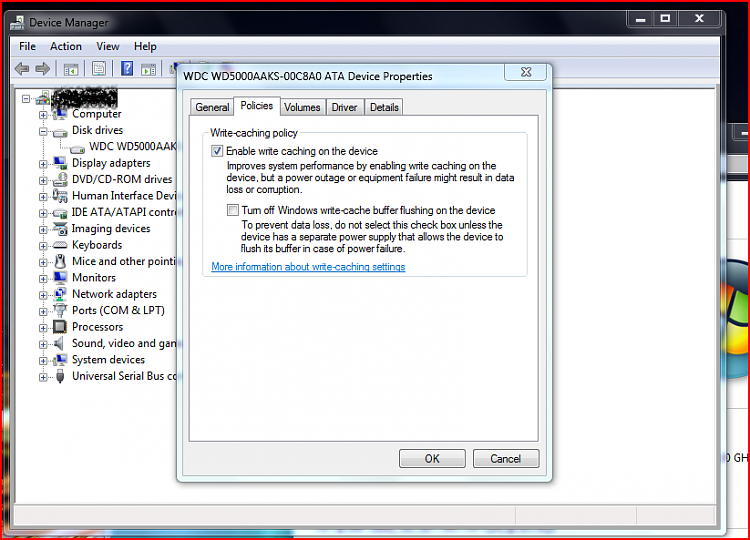The width and height of the screenshot is (750, 540).
Task: Close the WDC Device Properties dialog
Action: point(526,72)
